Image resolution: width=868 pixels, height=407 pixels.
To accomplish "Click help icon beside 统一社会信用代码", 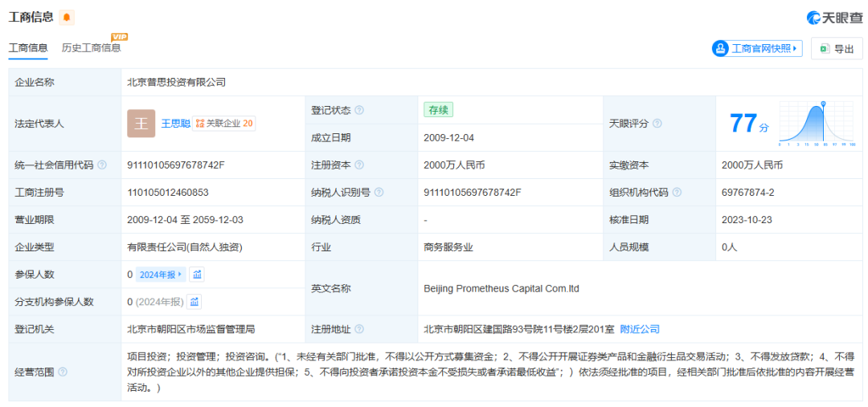I will tap(102, 165).
